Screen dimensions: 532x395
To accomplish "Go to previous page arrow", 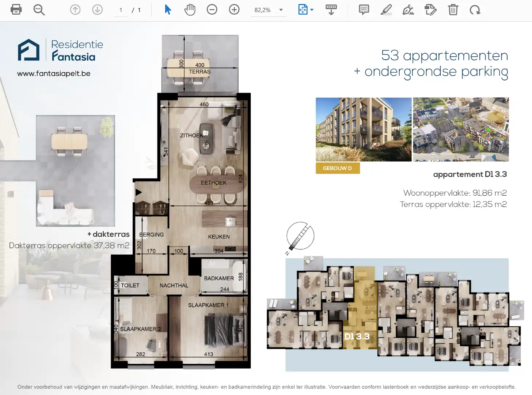I will point(75,10).
